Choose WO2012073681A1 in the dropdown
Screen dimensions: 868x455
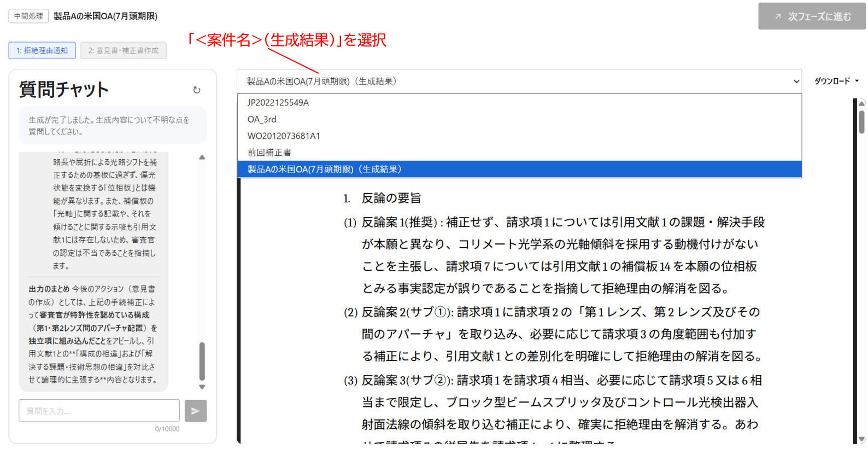point(519,136)
